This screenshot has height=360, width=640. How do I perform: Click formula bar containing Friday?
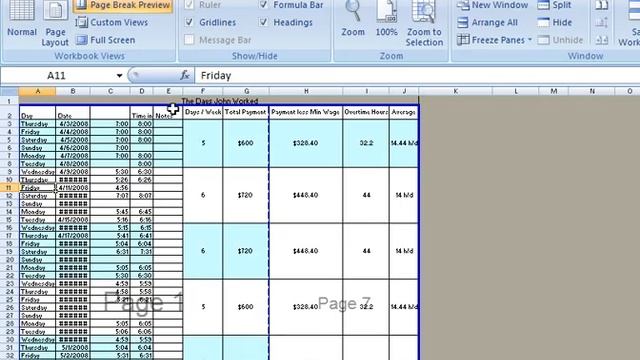coord(416,76)
